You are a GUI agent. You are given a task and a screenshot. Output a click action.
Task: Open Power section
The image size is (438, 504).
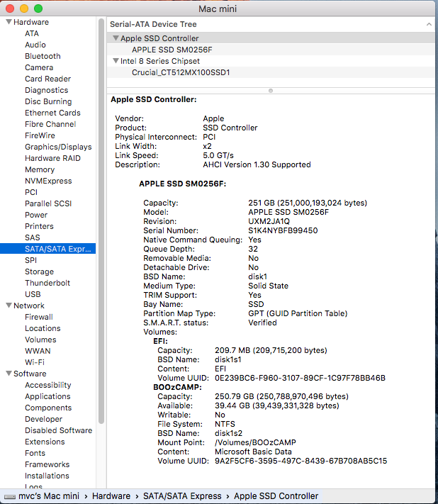click(x=36, y=215)
